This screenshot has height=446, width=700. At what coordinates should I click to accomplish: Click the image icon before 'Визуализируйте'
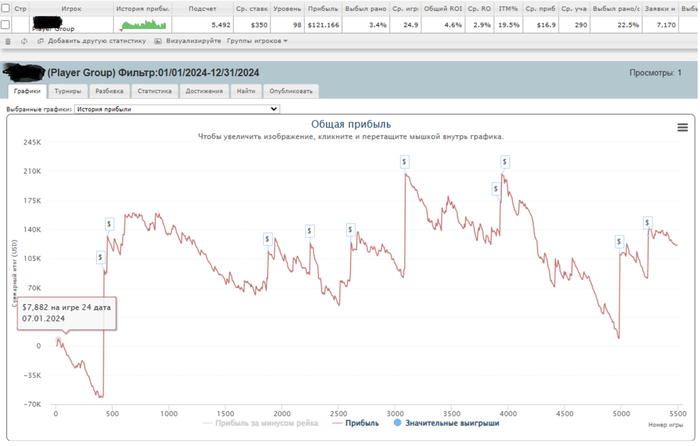tap(158, 41)
